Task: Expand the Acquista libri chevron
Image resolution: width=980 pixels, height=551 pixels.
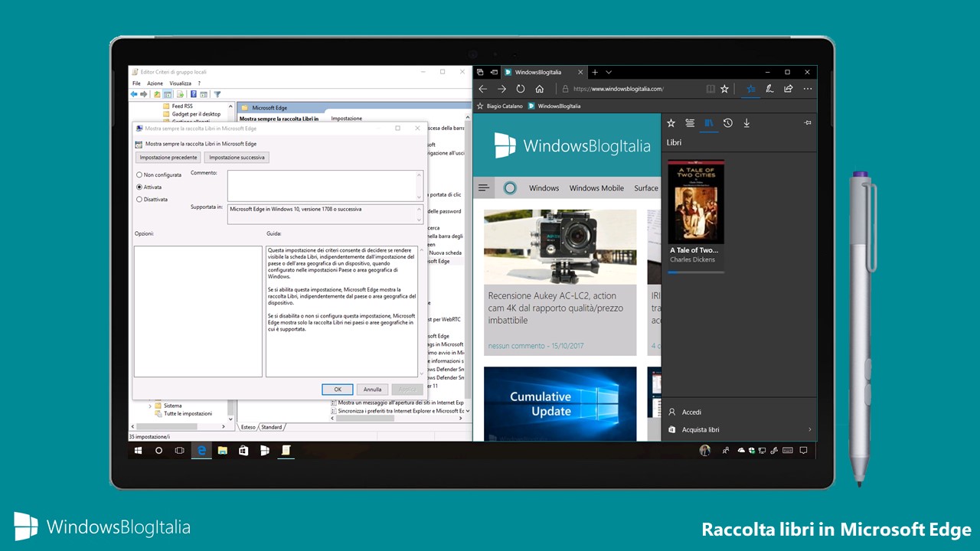Action: [809, 429]
